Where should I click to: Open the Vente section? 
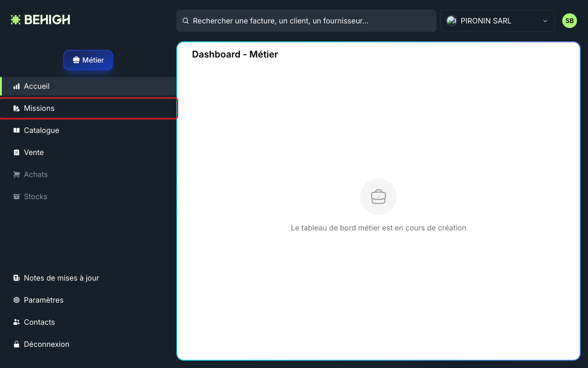(88, 152)
